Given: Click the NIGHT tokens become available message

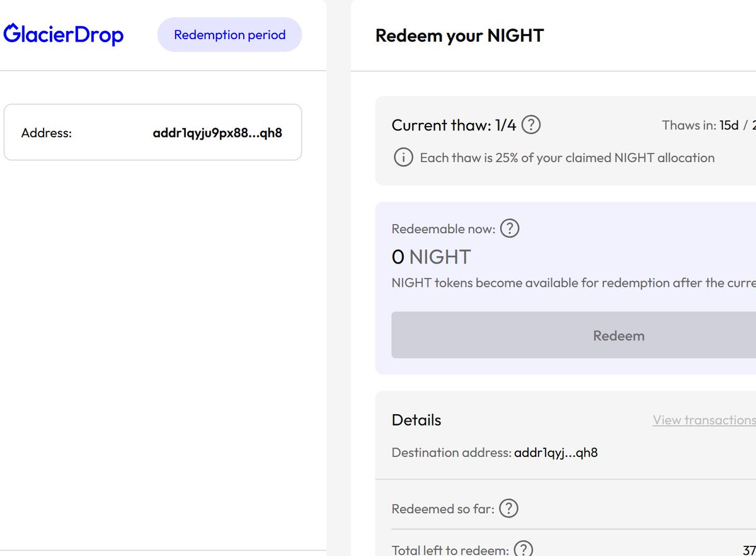Looking at the screenshot, I should click(573, 282).
